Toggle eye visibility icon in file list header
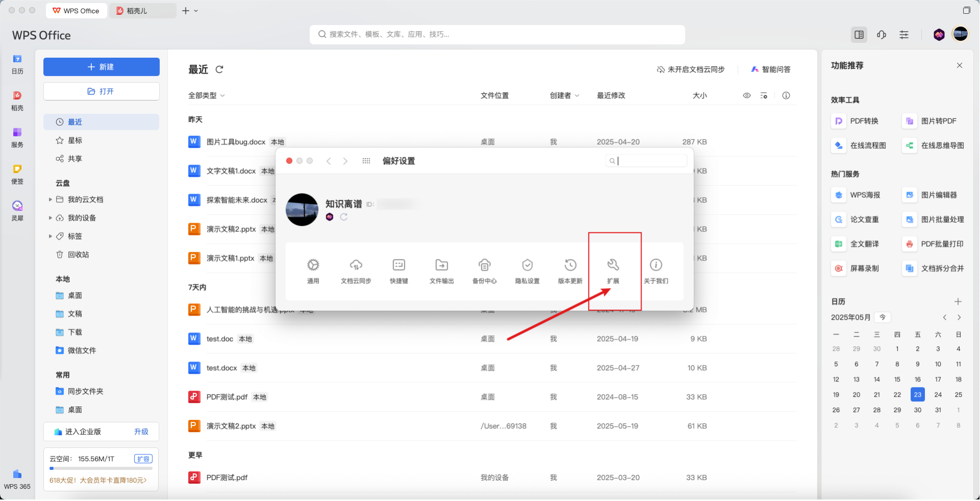The image size is (980, 501). tap(747, 96)
